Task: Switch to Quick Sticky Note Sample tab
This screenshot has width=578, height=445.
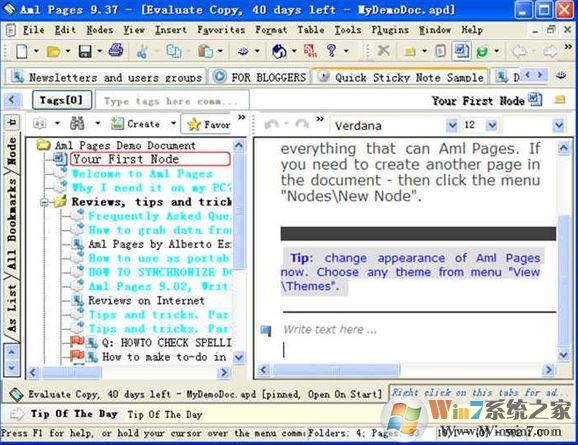Action: [400, 77]
